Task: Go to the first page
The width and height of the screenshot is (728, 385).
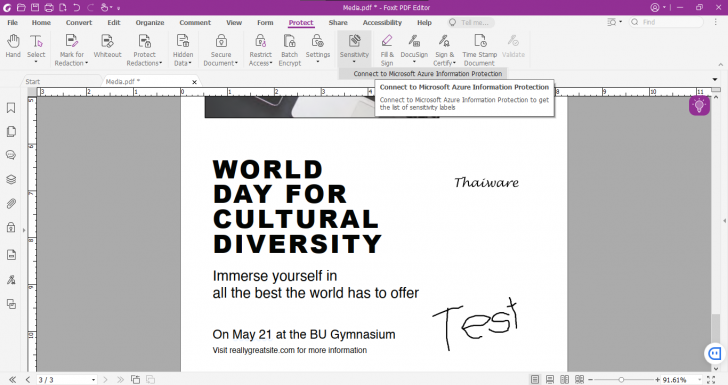Action: [12, 379]
